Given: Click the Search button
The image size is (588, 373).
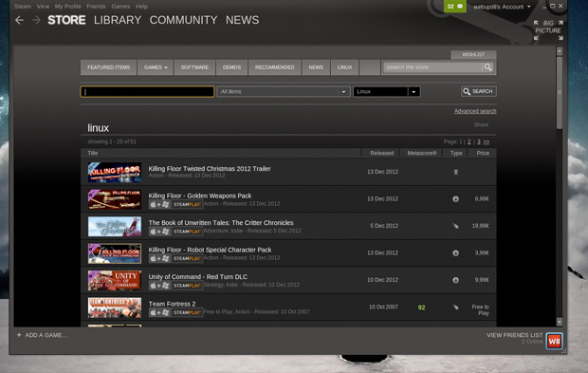Looking at the screenshot, I should pyautogui.click(x=478, y=91).
